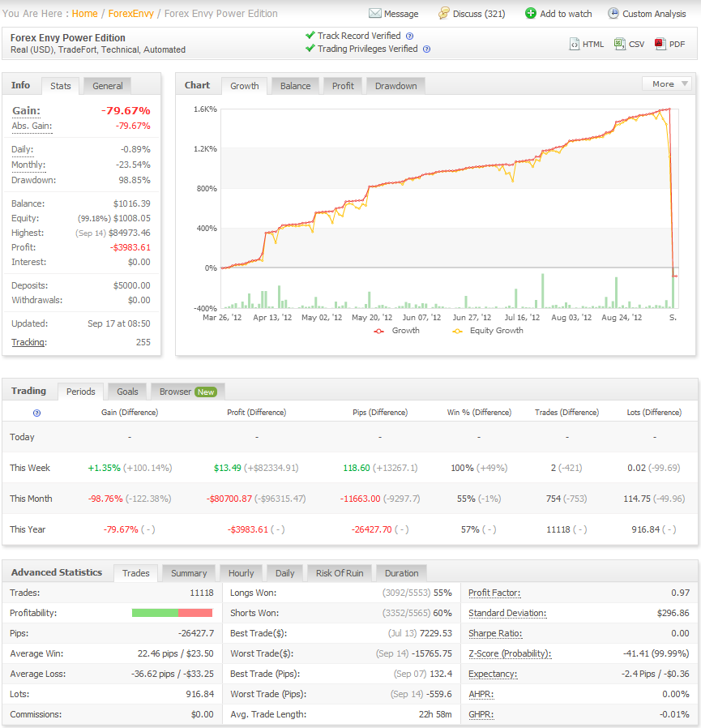Click the Trades (Difference) column header
Screen dimensions: 701x728
tap(566, 413)
